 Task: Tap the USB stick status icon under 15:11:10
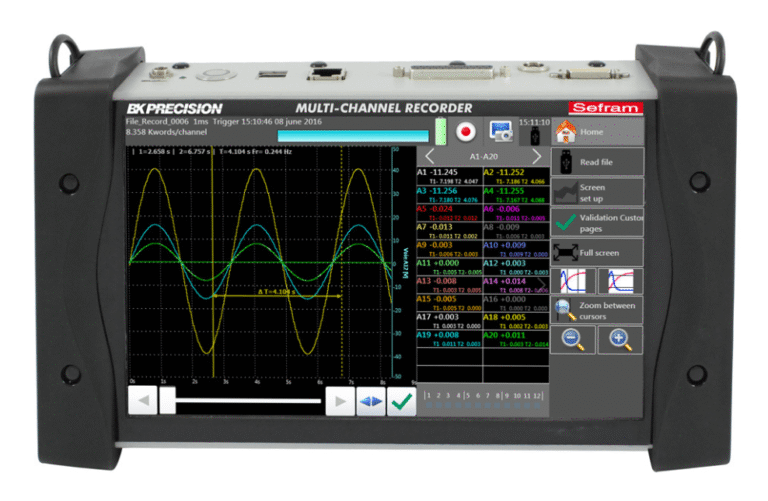coord(535,136)
